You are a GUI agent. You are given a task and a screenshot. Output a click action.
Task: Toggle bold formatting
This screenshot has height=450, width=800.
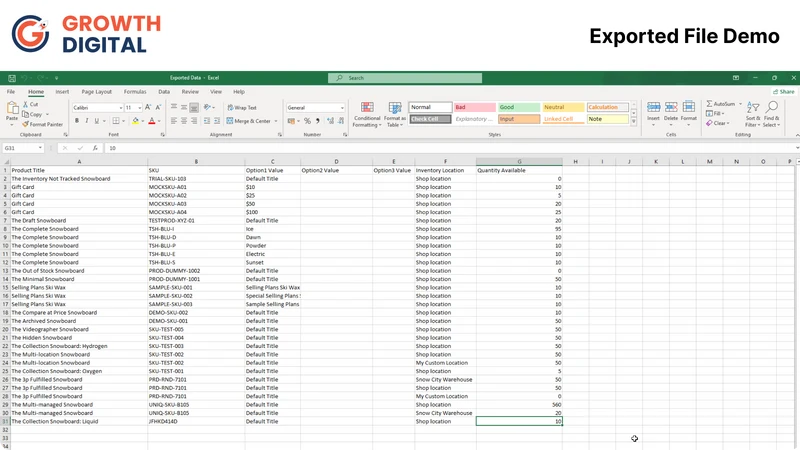77,121
